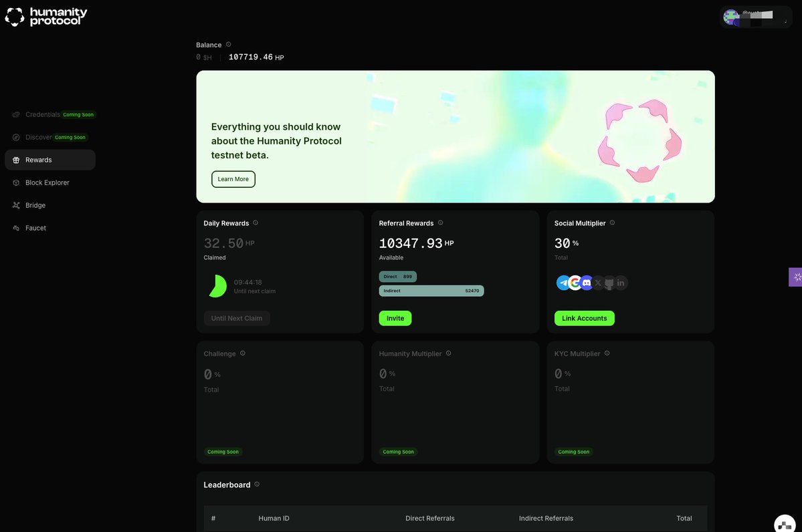Click Coming Soon badge in KYC Multiplier card
Viewport: 802px width, 532px height.
[574, 452]
